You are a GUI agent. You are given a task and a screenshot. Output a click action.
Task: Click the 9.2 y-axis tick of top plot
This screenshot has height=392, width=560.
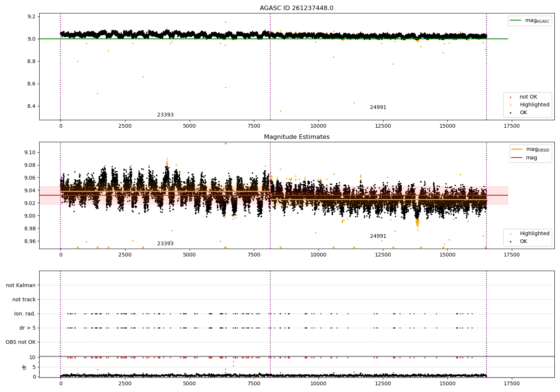[x=31, y=17]
